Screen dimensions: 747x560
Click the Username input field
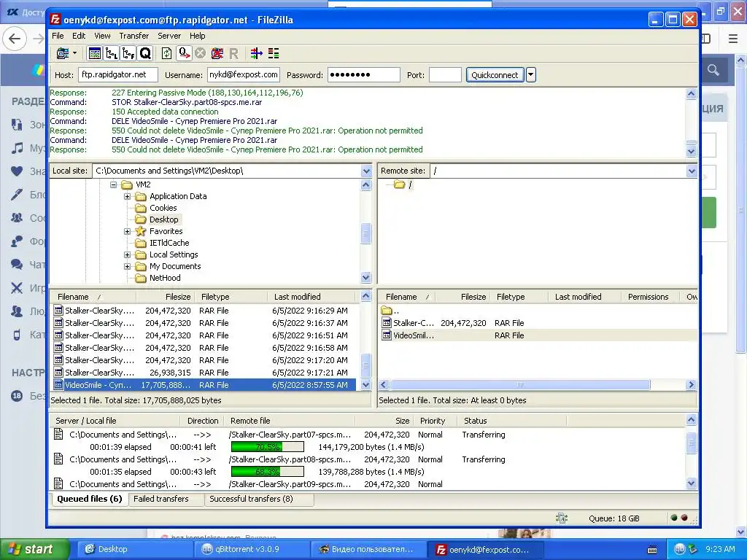tap(244, 75)
